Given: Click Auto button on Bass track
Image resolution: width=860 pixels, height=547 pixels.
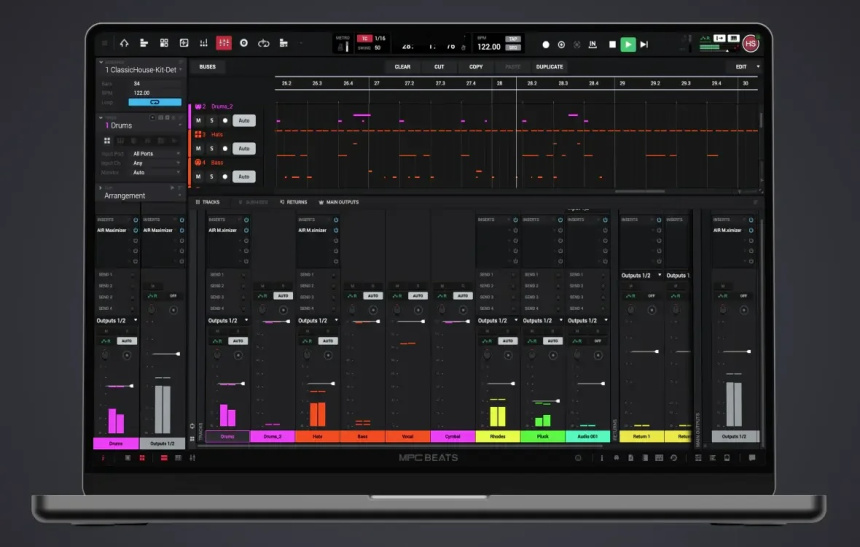Looking at the screenshot, I should point(244,177).
